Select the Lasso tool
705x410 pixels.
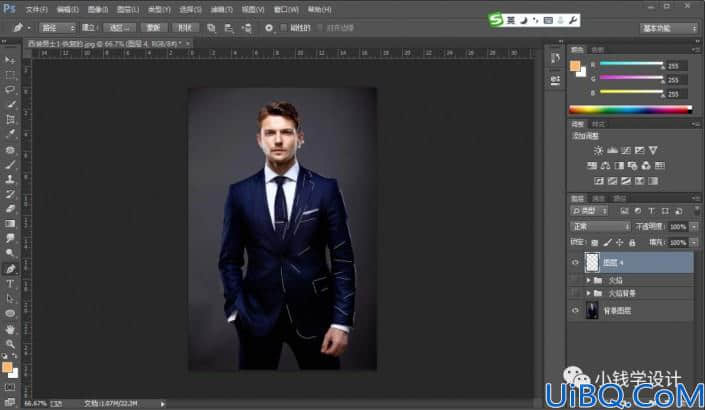(10, 89)
